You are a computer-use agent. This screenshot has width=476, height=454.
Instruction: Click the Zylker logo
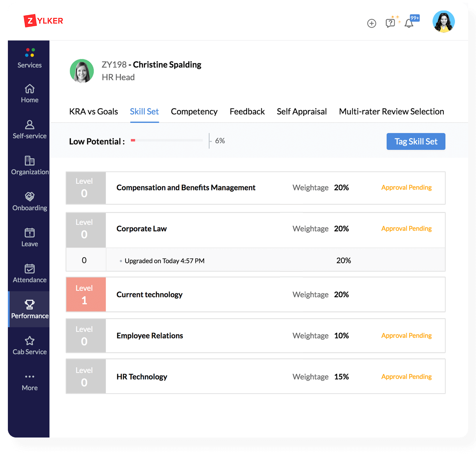[x=43, y=21]
